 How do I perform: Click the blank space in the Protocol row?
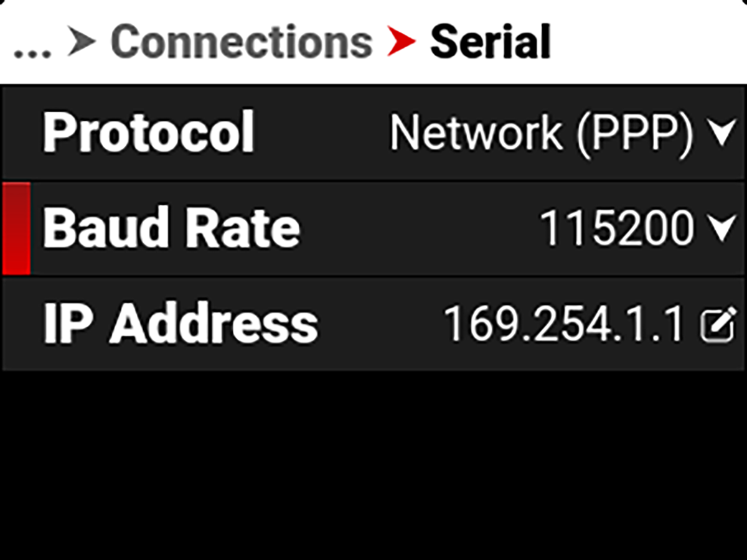pos(322,133)
